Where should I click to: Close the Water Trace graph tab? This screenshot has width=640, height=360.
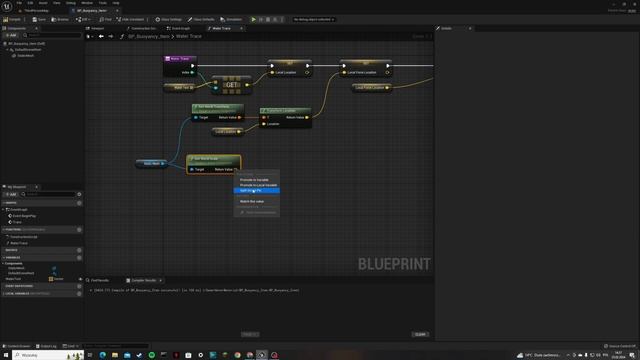[x=241, y=29]
